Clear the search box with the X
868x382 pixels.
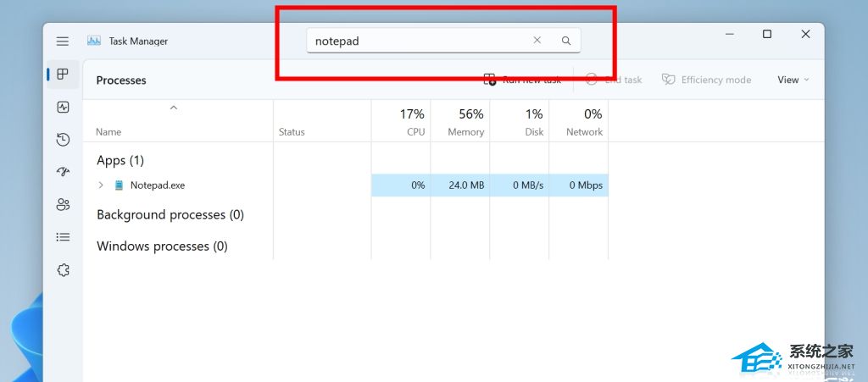click(537, 41)
